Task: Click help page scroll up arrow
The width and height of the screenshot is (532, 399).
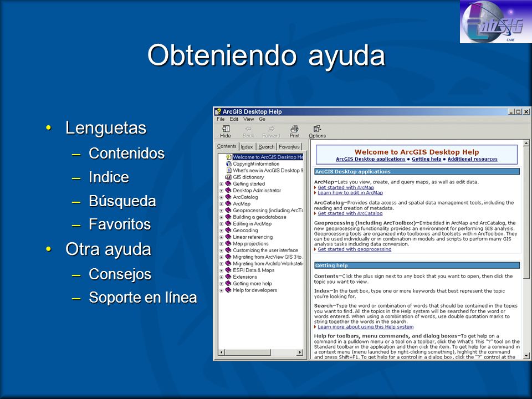Action: click(x=526, y=143)
